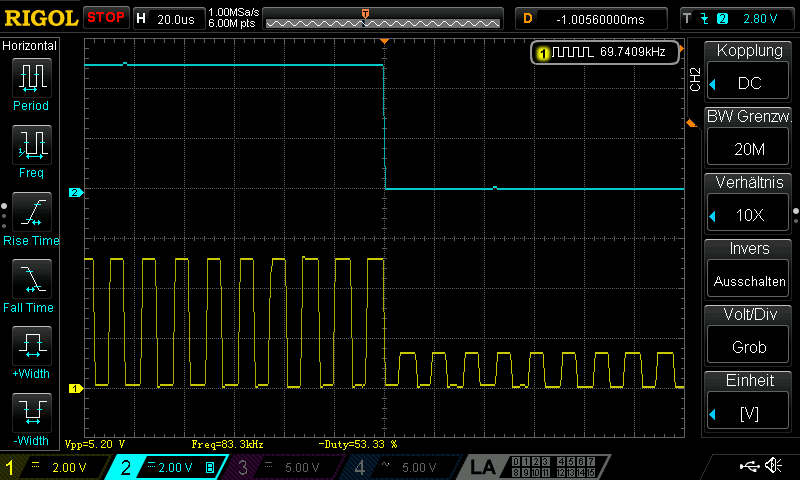The image size is (800, 480).
Task: Click channel 2 ground marker on graticule
Action: pyautogui.click(x=76, y=192)
